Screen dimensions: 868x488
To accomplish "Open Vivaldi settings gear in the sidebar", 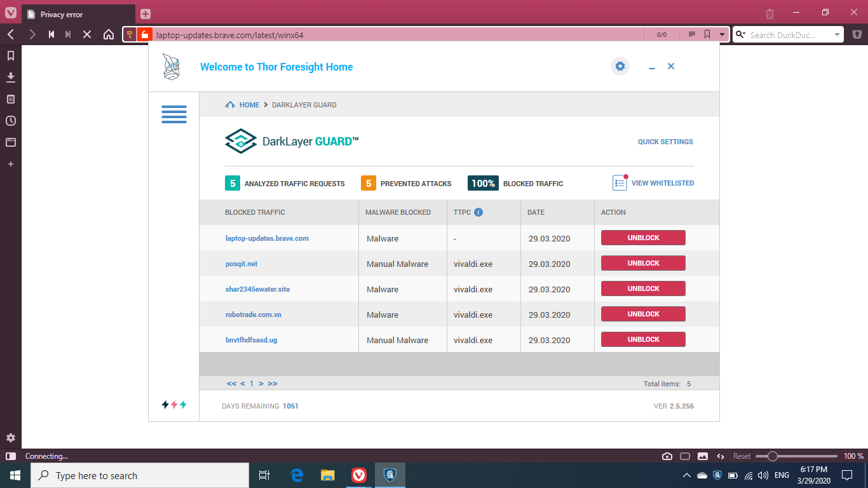I will pyautogui.click(x=11, y=438).
